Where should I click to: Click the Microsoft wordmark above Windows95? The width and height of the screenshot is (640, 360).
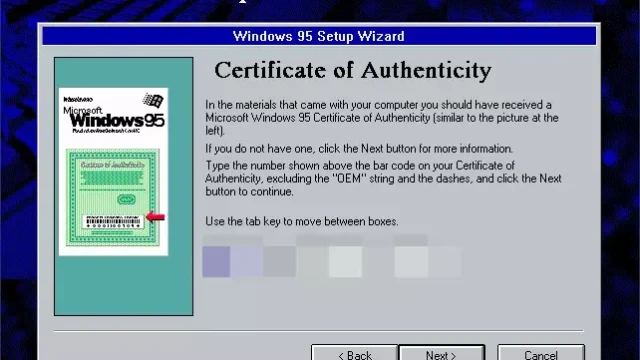point(82,110)
